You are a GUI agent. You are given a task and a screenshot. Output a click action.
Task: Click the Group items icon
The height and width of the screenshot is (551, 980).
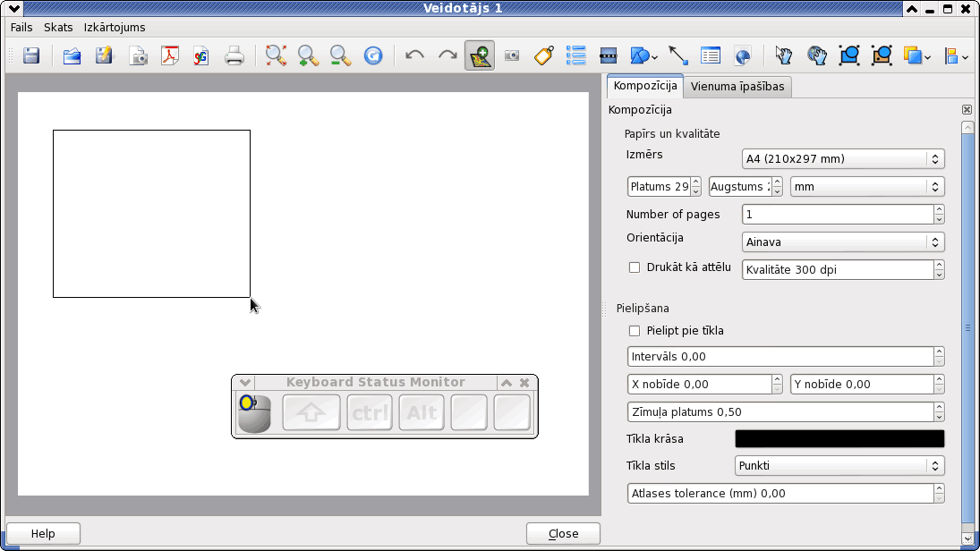click(x=848, y=55)
